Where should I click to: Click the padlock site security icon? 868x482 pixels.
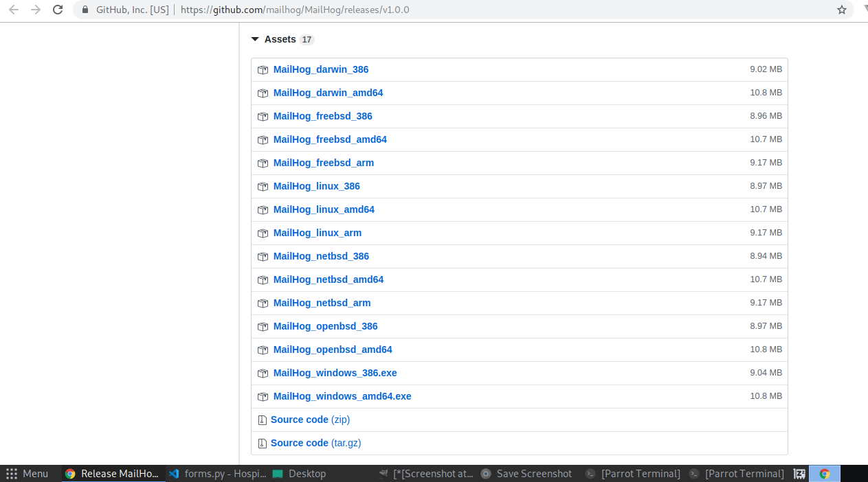[85, 10]
